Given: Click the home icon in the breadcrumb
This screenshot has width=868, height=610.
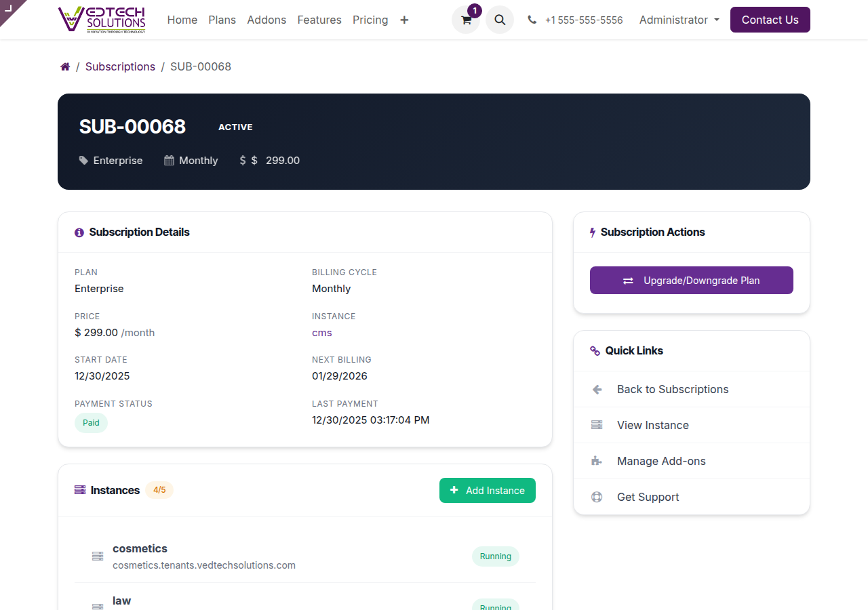Looking at the screenshot, I should (64, 66).
